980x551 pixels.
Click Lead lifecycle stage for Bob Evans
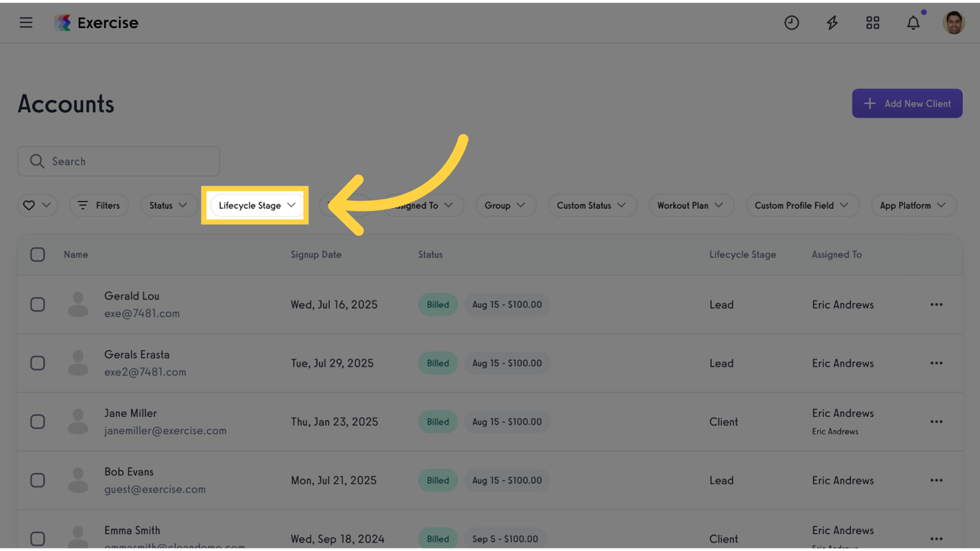721,481
